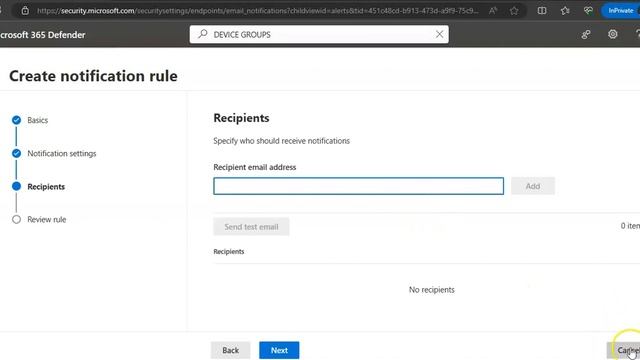Click the Specify who should receive notifications text
The image size is (640, 360).
click(281, 141)
